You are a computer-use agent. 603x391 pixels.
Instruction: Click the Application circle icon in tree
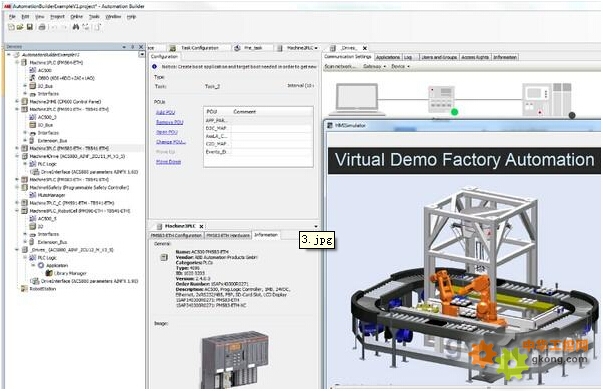point(41,265)
